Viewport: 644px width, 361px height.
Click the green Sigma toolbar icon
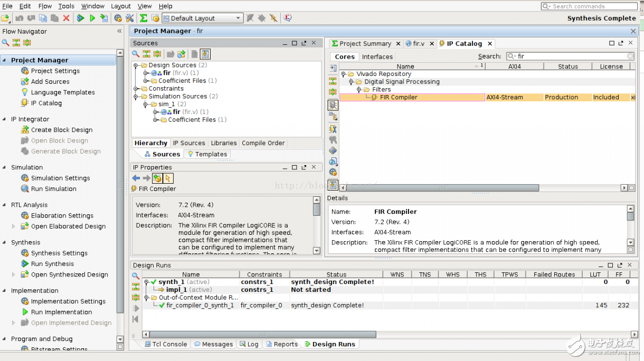coord(143,18)
